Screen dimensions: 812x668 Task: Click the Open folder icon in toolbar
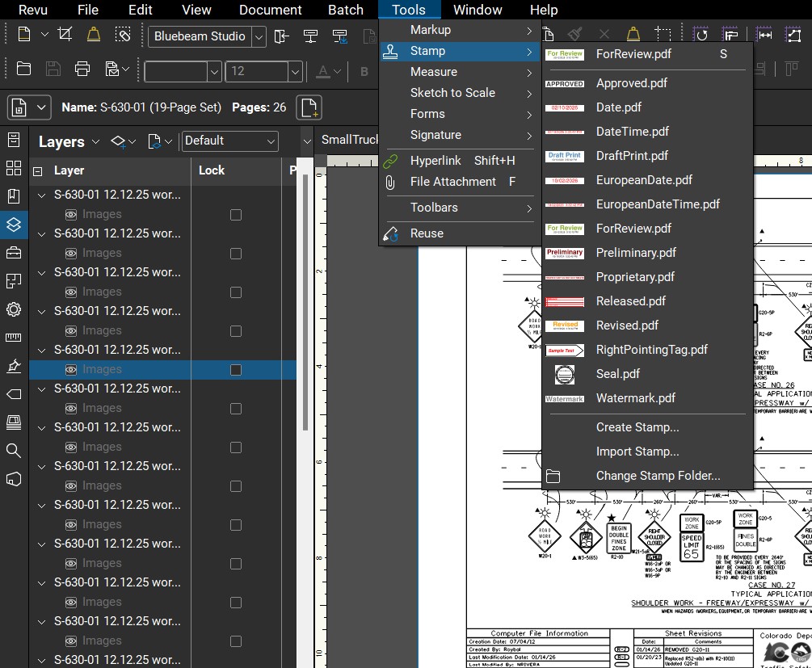(24, 69)
